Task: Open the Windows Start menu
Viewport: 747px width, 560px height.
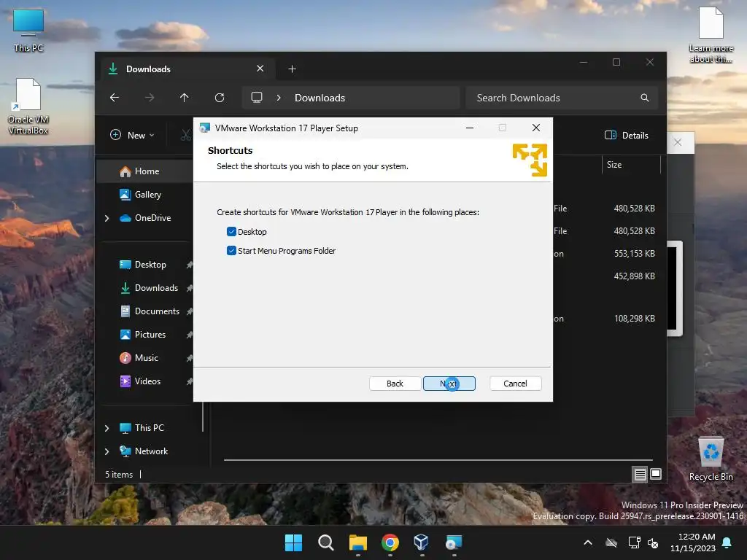Action: pyautogui.click(x=293, y=542)
